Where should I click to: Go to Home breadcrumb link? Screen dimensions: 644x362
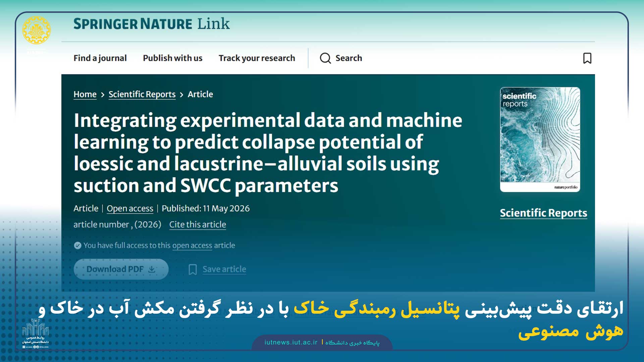[85, 95]
